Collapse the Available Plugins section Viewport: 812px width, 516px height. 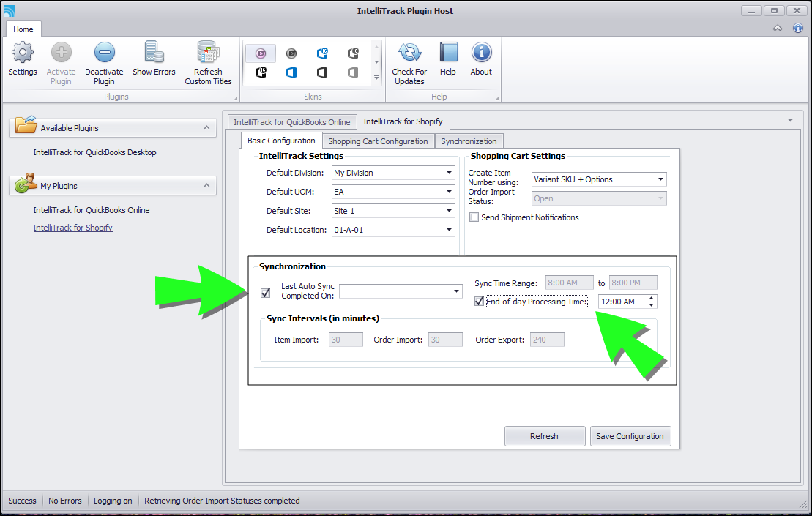coord(206,127)
